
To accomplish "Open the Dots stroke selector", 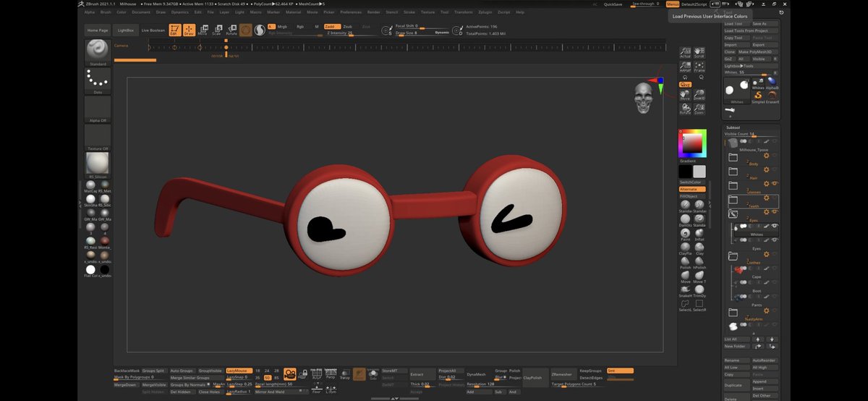I will coord(97,81).
